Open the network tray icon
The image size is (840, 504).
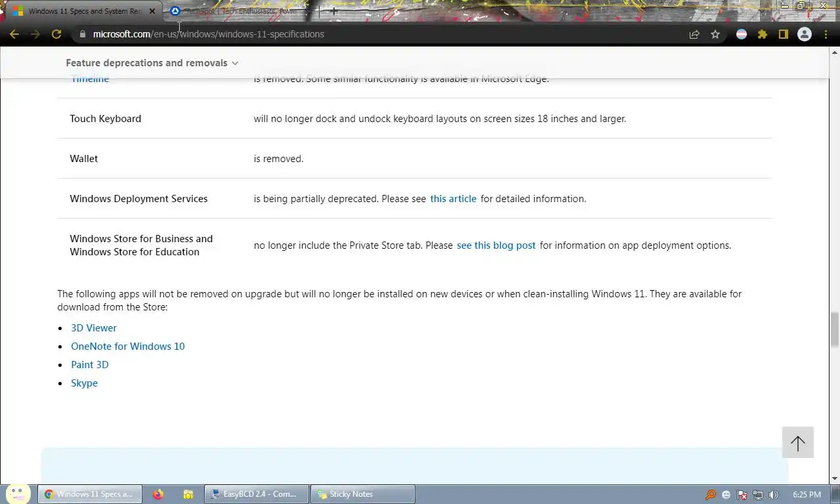coord(758,495)
